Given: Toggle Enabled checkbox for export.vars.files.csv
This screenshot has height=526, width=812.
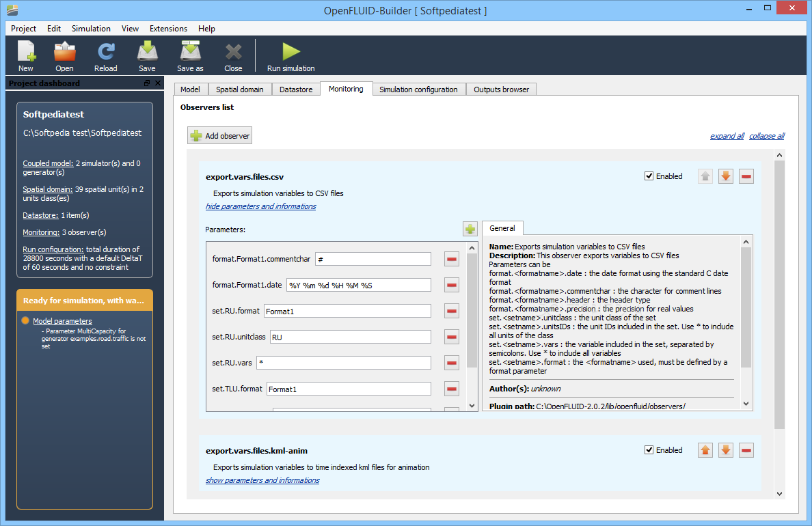Looking at the screenshot, I should pyautogui.click(x=649, y=176).
